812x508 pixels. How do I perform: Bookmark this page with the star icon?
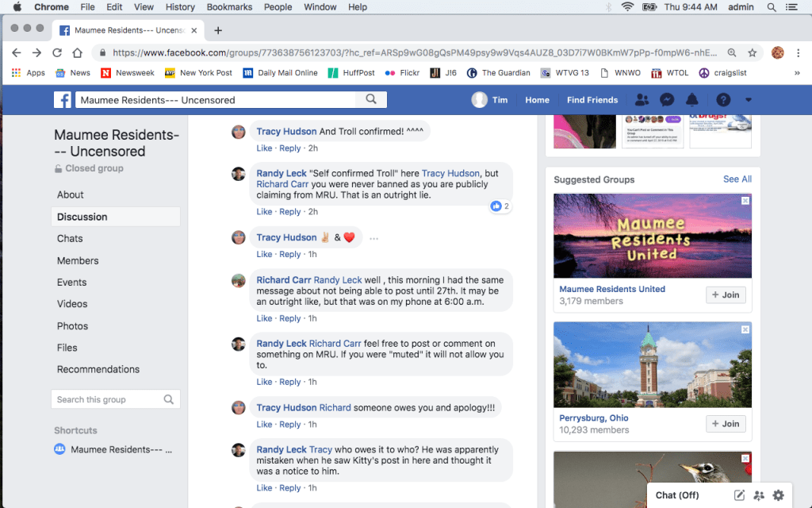click(x=752, y=52)
